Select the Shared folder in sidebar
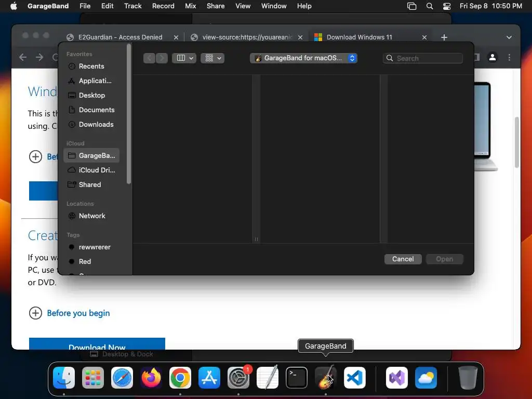Screen dimensions: 532x399 (91, 184)
